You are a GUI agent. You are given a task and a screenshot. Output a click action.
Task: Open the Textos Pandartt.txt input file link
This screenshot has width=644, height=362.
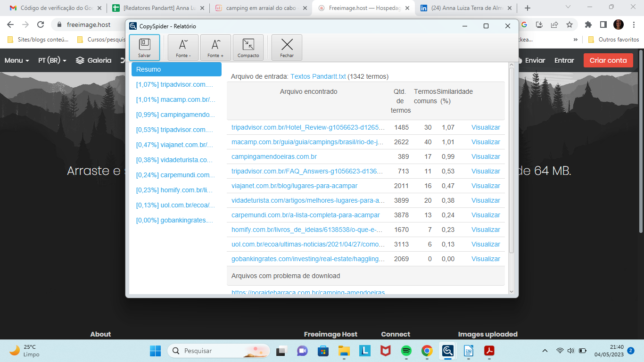coord(318,76)
